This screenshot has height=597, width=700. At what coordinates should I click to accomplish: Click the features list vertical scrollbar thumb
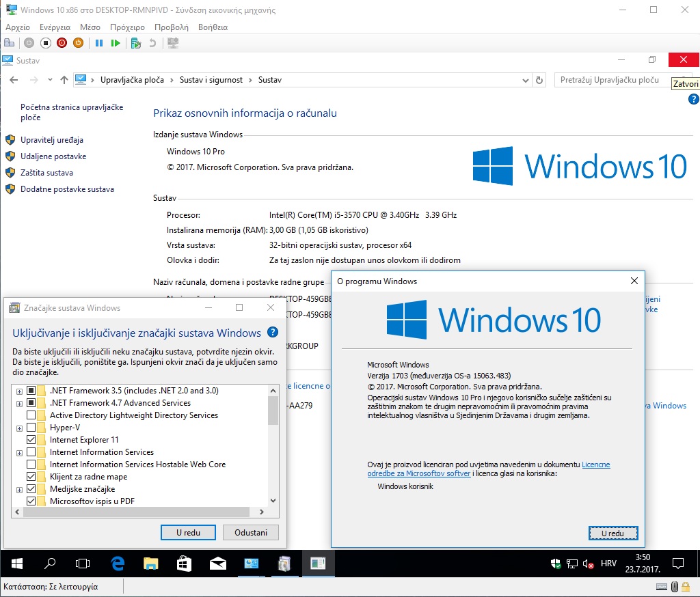click(x=273, y=410)
